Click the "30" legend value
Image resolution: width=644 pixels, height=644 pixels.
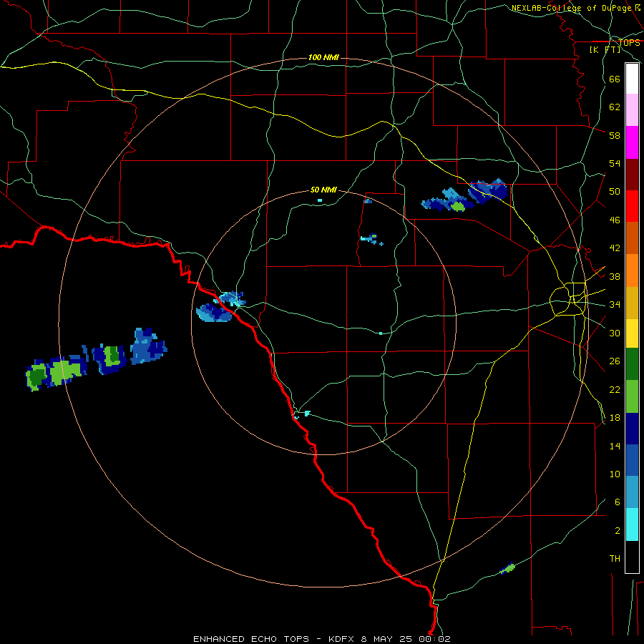click(x=615, y=333)
